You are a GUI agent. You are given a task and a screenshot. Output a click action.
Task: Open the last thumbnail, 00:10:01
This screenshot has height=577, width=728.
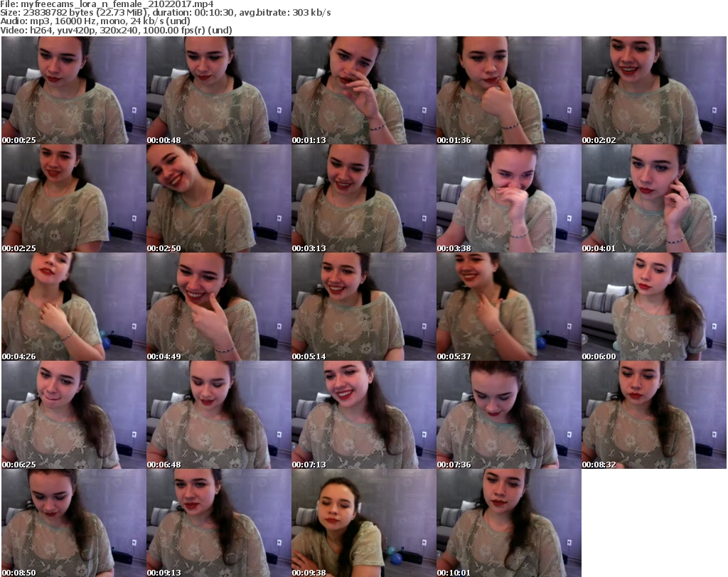[x=508, y=523]
